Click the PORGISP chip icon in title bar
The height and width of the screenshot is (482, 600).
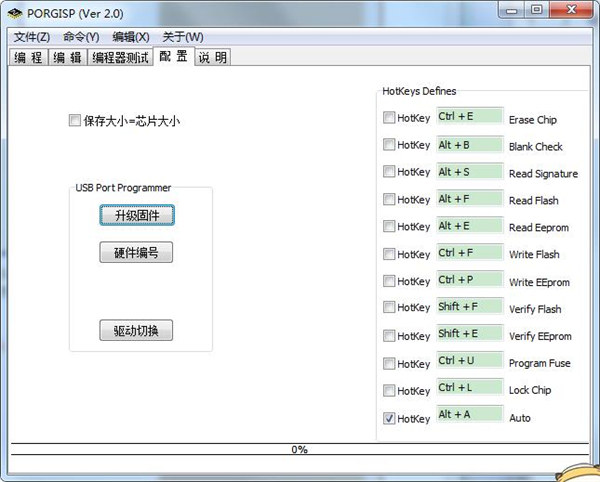(x=15, y=13)
